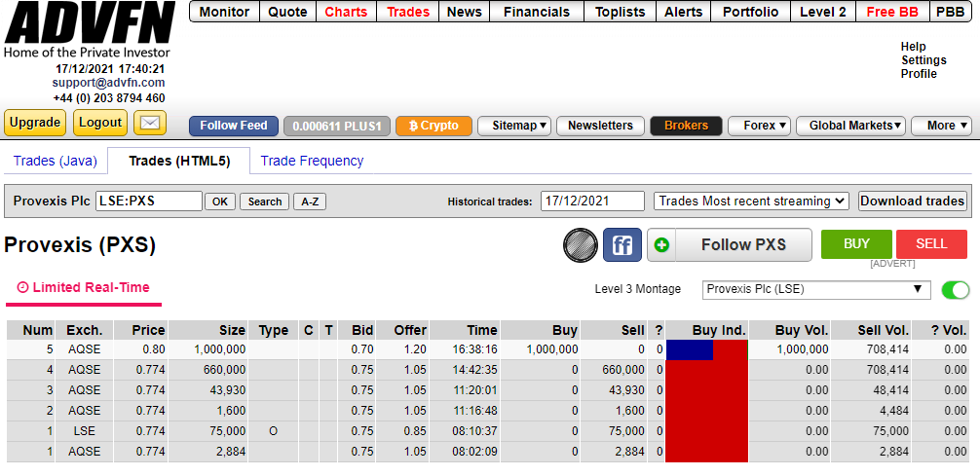Select the Trades (HTML5) tab

pyautogui.click(x=179, y=162)
